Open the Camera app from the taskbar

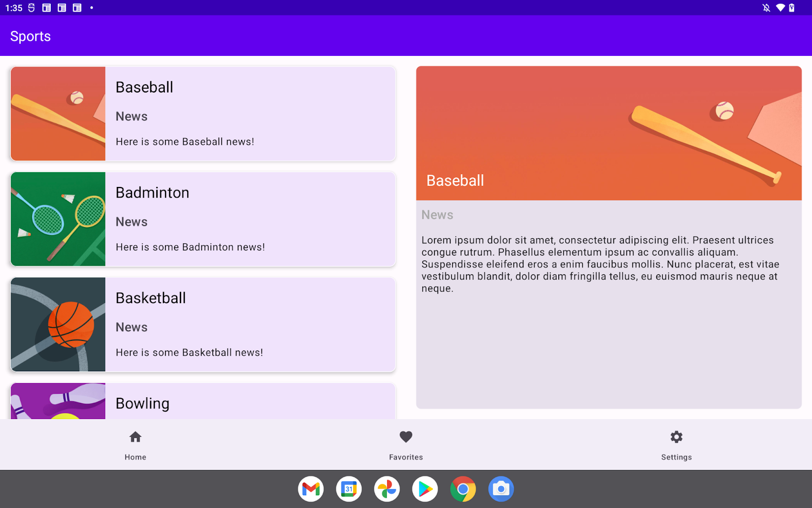point(501,489)
